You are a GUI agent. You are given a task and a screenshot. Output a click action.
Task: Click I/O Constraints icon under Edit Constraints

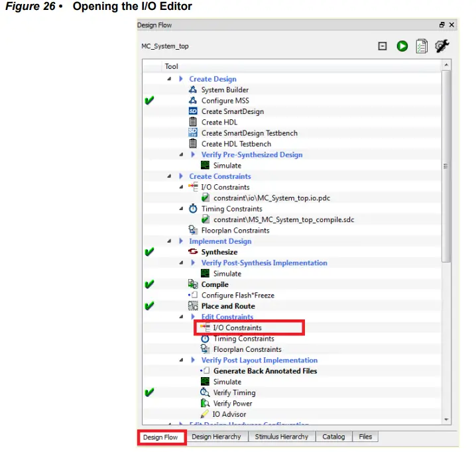205,327
